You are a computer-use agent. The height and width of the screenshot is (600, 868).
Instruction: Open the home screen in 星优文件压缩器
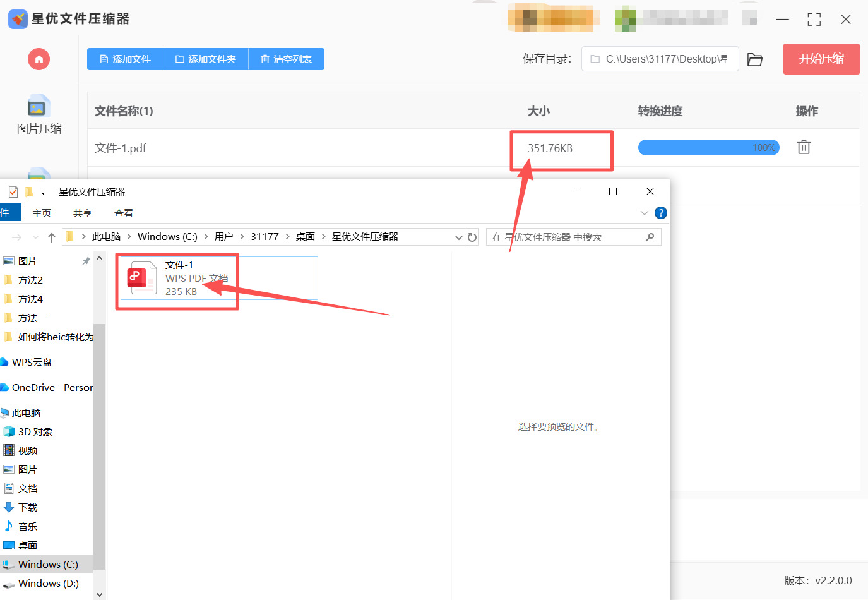(39, 59)
